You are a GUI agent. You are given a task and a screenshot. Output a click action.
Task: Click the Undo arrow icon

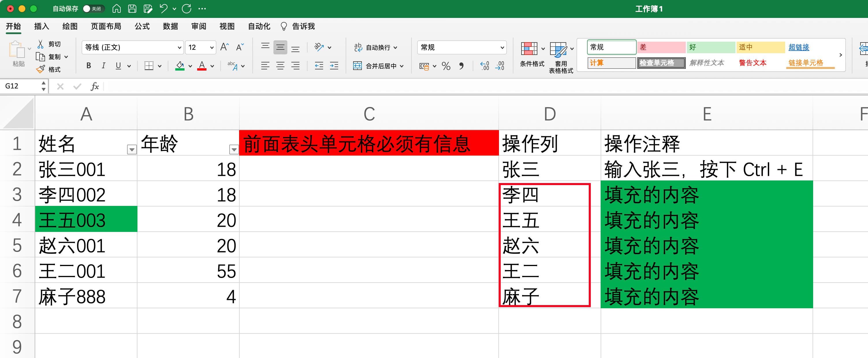163,9
